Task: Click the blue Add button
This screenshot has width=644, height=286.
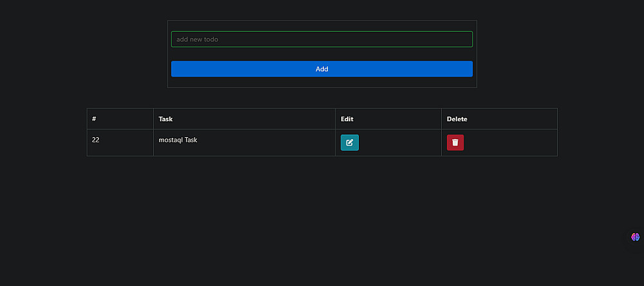Action: pos(321,69)
